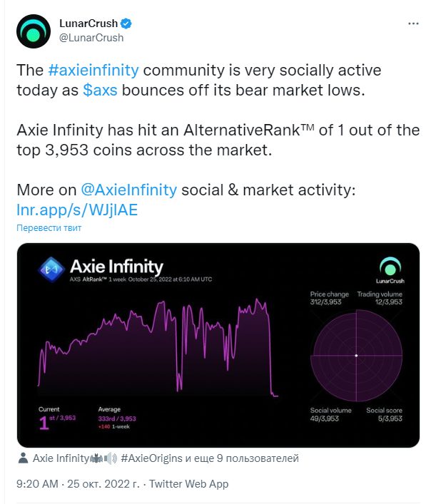Viewport: 431px width, 504px height.
Task: Click the Social score 5/3,953 label
Action: tap(384, 414)
